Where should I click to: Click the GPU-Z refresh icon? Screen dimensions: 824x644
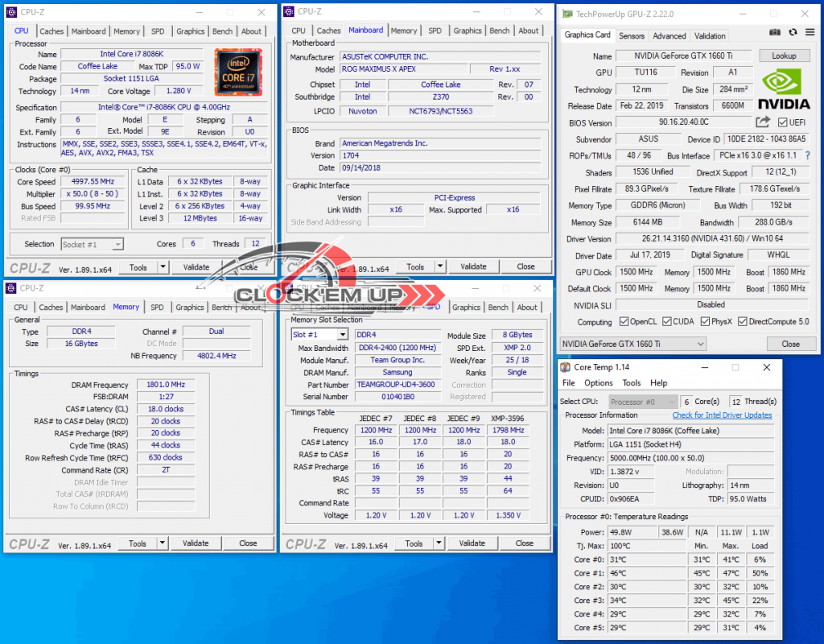point(793,32)
